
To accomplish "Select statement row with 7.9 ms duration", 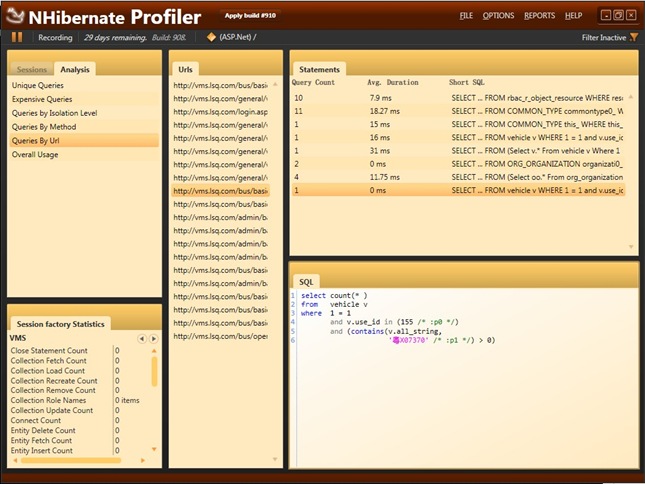I will (458, 98).
